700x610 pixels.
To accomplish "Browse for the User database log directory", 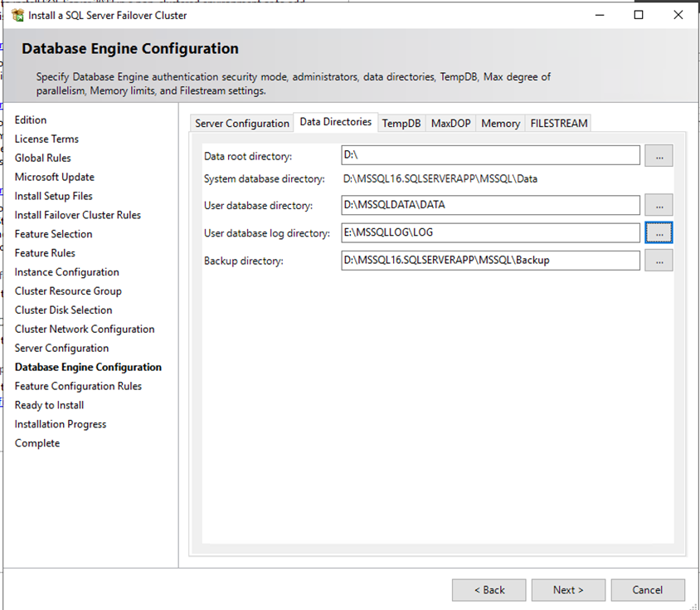I will (659, 233).
